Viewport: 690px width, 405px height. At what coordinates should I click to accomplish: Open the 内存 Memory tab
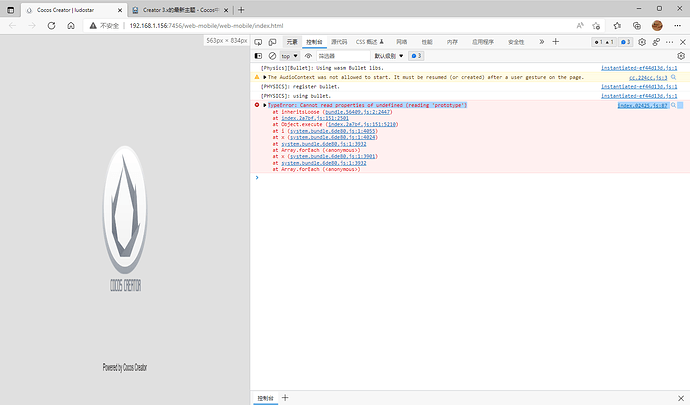(452, 42)
